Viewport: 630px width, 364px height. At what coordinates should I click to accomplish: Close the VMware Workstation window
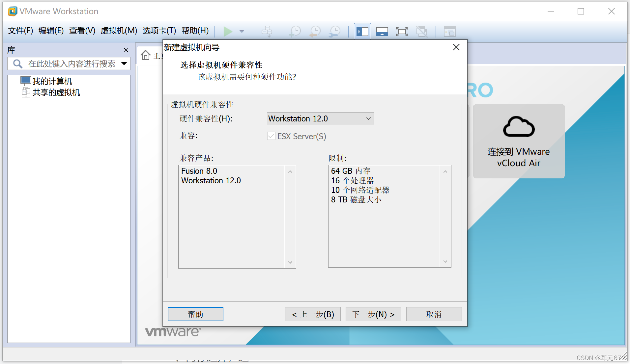point(612,11)
